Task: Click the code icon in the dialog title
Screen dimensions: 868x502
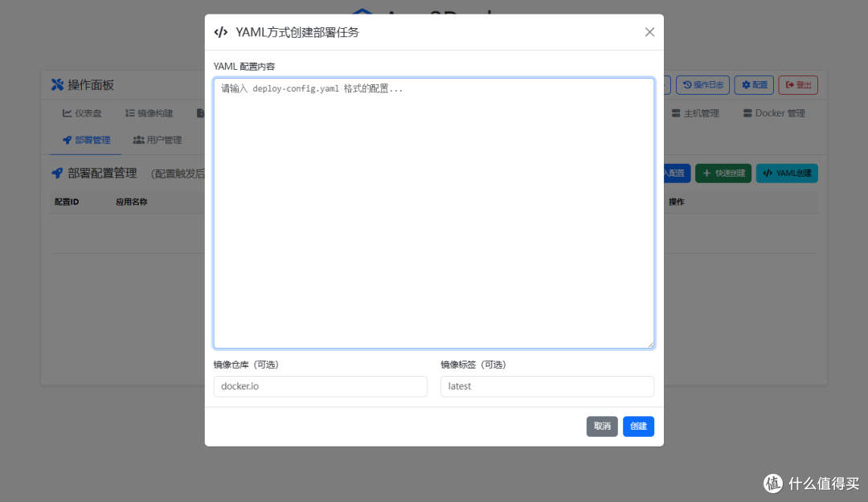Action: tap(221, 32)
